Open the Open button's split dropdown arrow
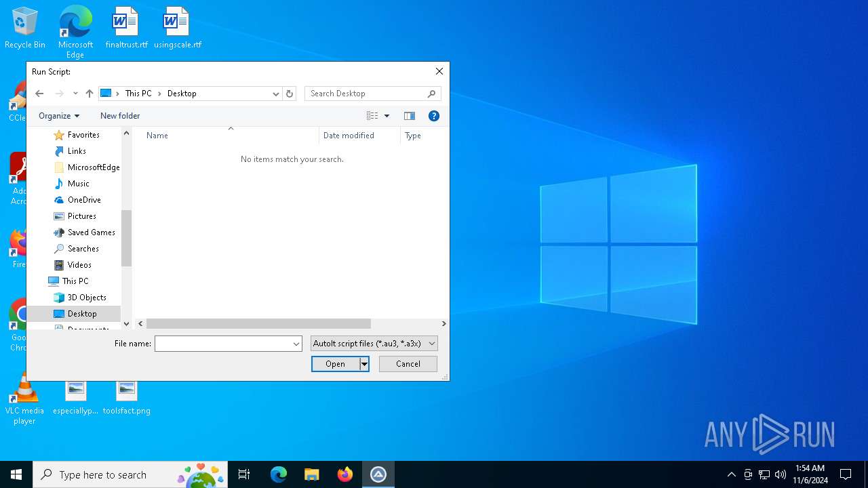This screenshot has width=868, height=488. click(x=364, y=364)
